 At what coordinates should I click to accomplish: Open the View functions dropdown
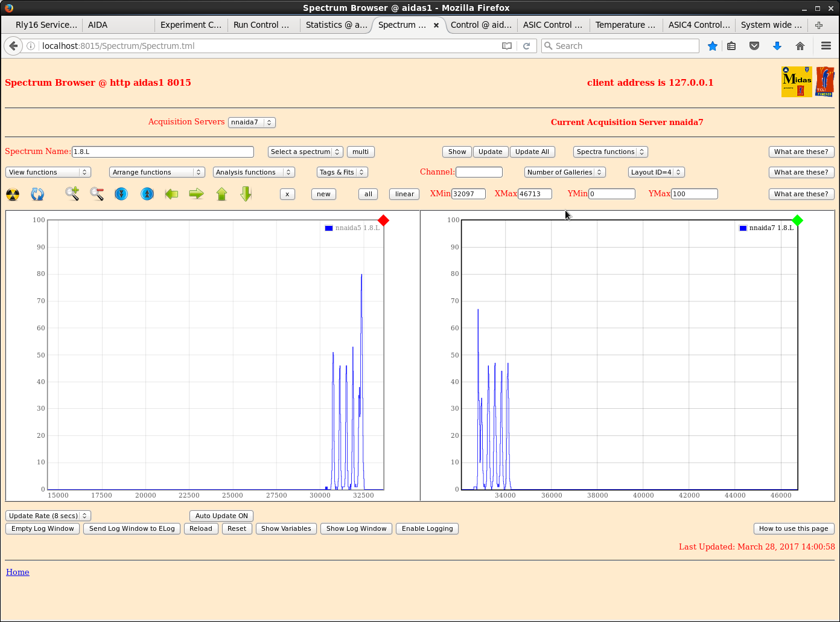pos(48,172)
